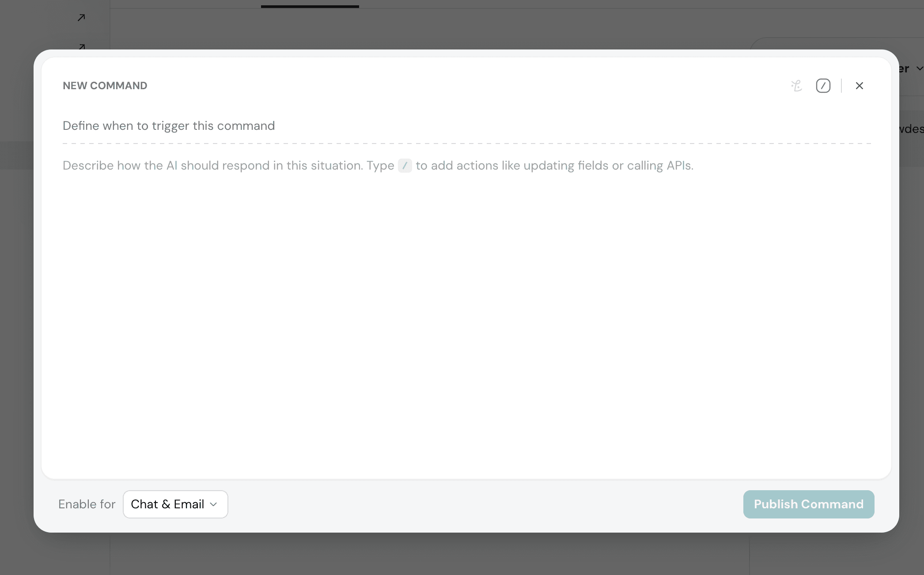Click the small '/' key hint badge in placeholder
This screenshot has width=924, height=575.
(x=405, y=166)
